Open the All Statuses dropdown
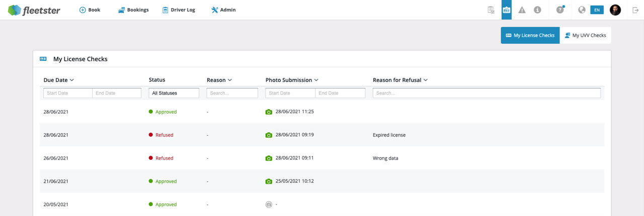 174,93
